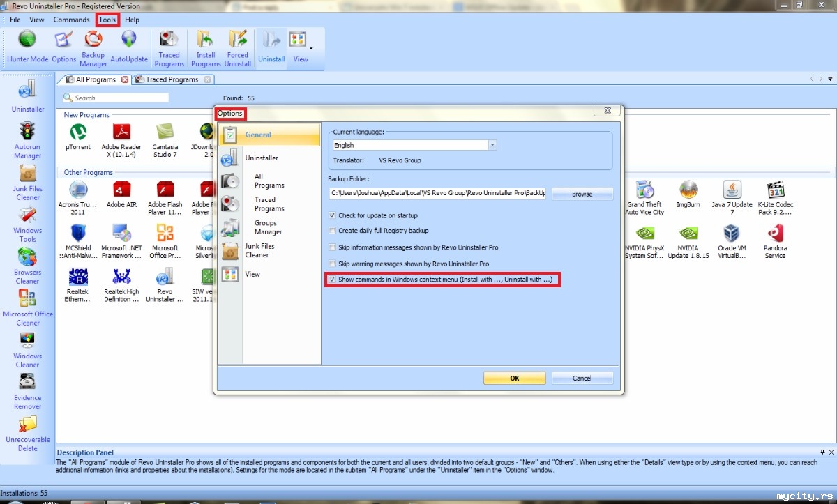This screenshot has width=837, height=504.
Task: Open the Options toolbar button
Action: tap(63, 47)
